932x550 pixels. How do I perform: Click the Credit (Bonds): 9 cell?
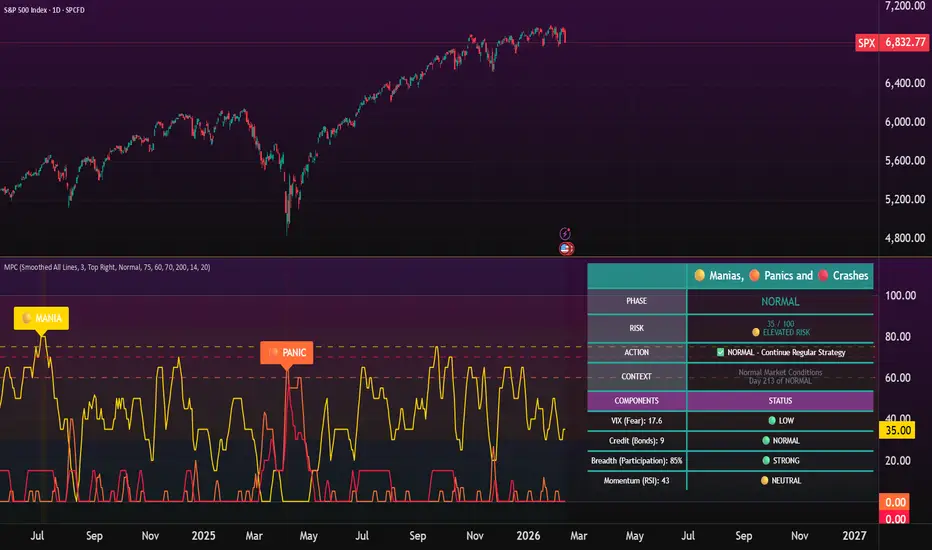click(x=636, y=441)
